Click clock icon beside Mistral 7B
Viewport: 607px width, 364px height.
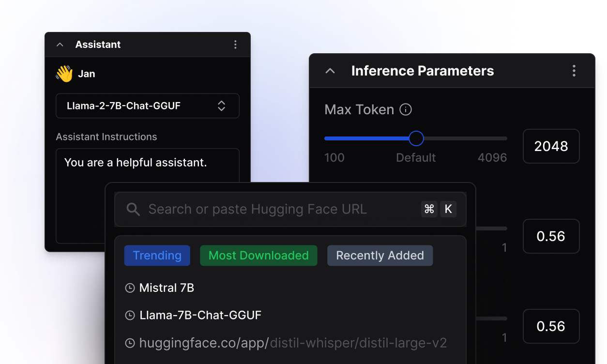tap(130, 288)
